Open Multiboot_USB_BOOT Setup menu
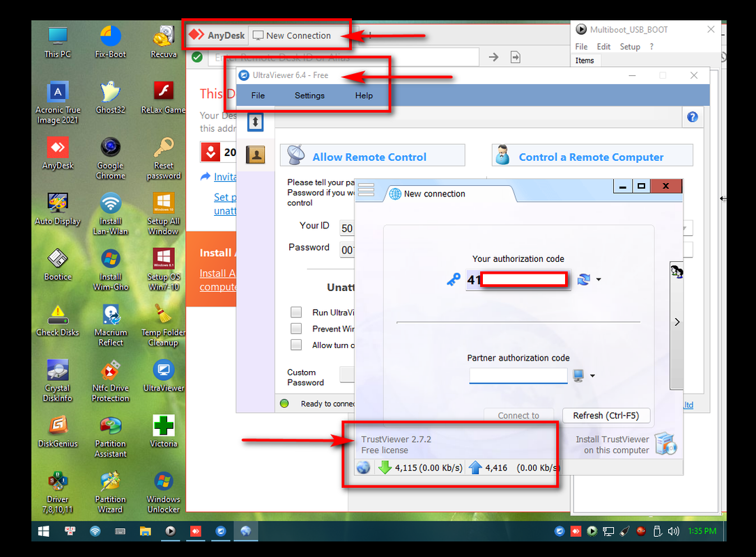Image resolution: width=756 pixels, height=557 pixels. pyautogui.click(x=630, y=47)
